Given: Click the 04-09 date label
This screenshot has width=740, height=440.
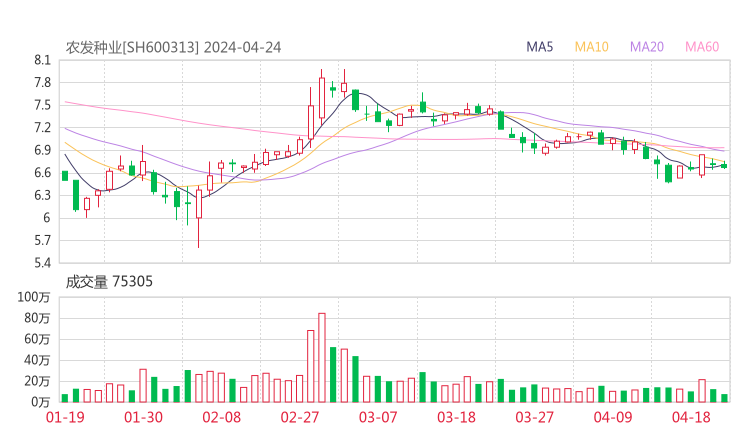Looking at the screenshot, I should 613,417.
